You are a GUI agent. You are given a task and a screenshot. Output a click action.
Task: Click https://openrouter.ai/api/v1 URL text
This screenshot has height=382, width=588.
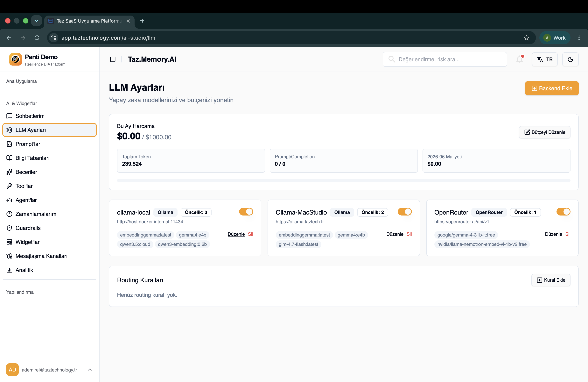[461, 222]
